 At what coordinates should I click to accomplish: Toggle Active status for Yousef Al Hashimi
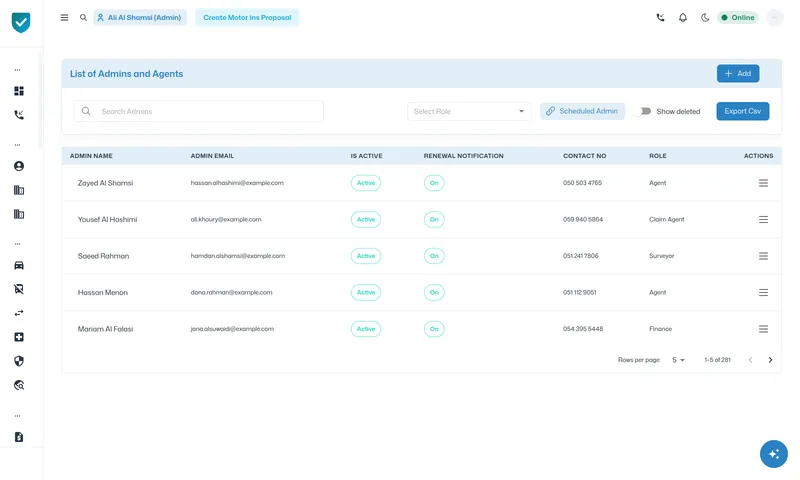[366, 219]
